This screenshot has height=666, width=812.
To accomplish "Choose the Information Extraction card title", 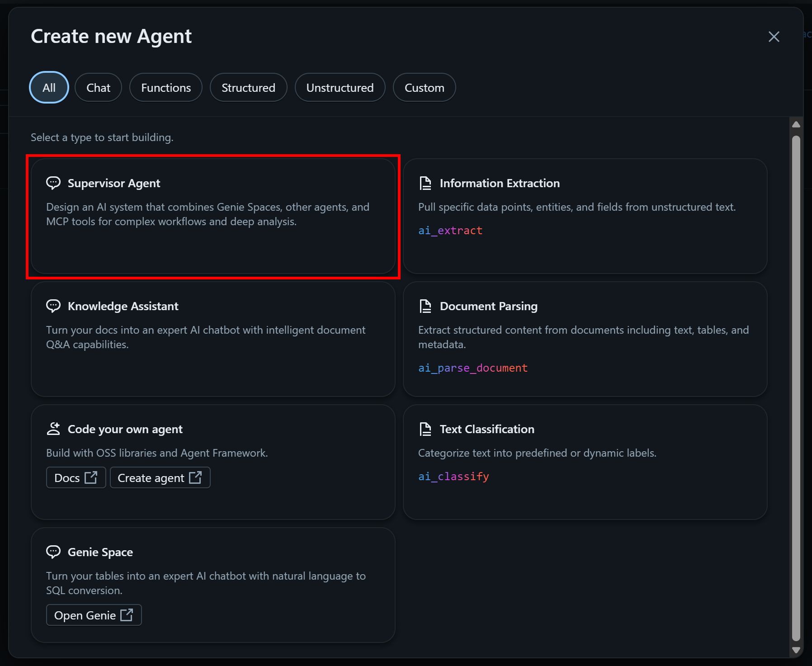I will (x=500, y=183).
